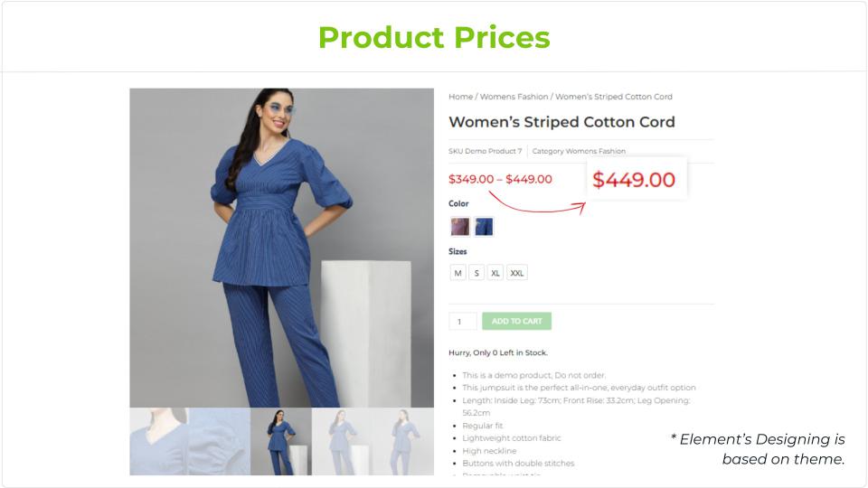Pick size S

[x=476, y=273]
